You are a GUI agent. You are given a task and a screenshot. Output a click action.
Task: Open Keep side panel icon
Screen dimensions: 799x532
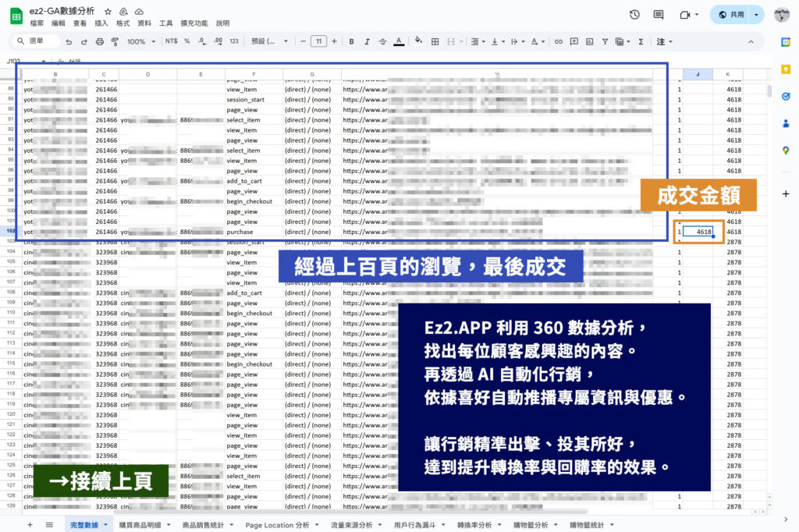coord(786,69)
